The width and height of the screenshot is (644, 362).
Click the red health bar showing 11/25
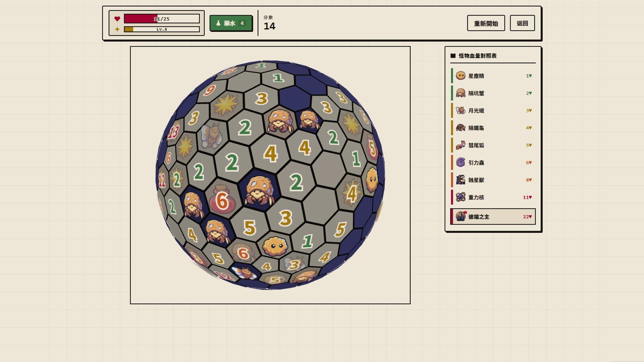[x=162, y=19]
